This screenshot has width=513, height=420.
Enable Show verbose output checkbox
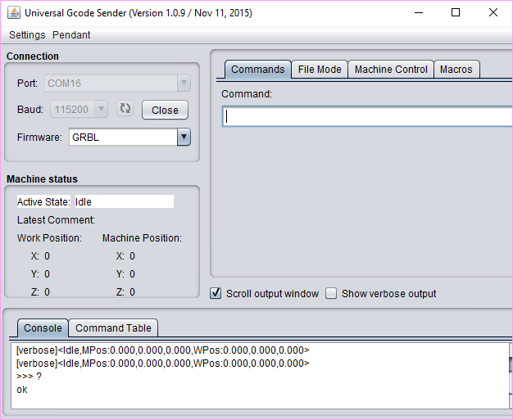(x=331, y=293)
